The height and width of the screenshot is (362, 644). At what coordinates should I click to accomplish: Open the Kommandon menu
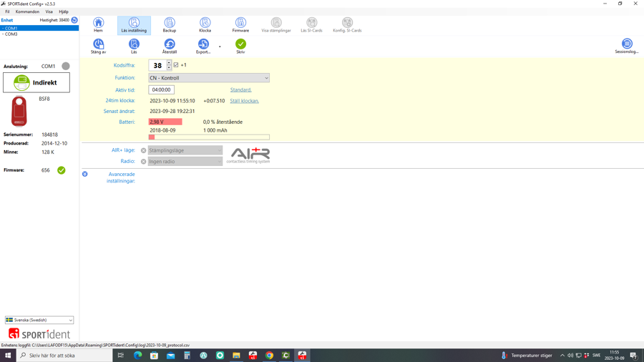tap(27, 12)
